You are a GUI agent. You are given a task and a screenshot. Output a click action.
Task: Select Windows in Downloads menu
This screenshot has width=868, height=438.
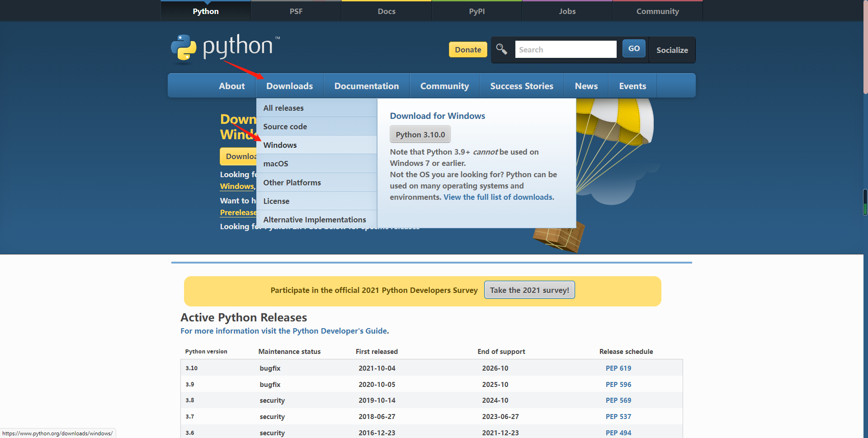(x=316, y=145)
